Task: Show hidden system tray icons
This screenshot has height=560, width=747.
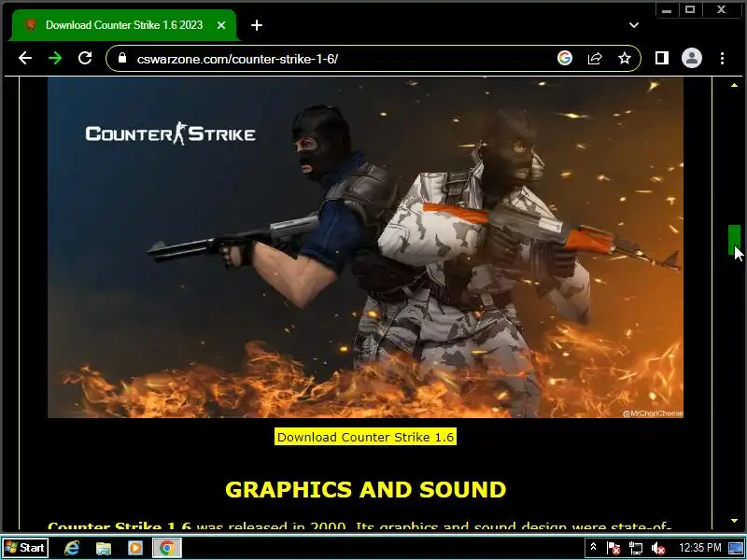Action: tap(593, 548)
